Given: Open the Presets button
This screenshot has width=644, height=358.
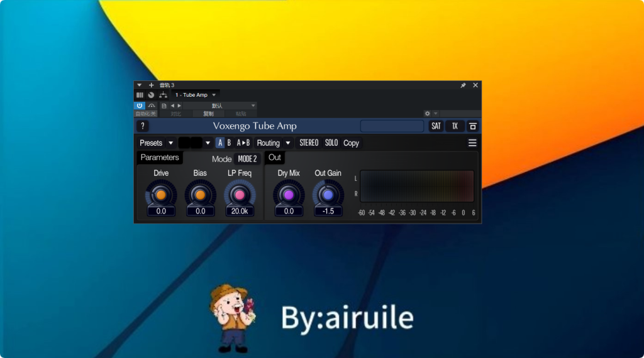Looking at the screenshot, I should [151, 143].
